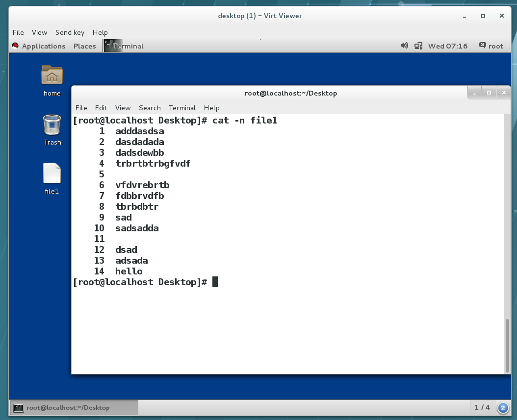Screen dimensions: 517x420
Task: Click the line 'sadsadda' in terminal
Action: 137,228
